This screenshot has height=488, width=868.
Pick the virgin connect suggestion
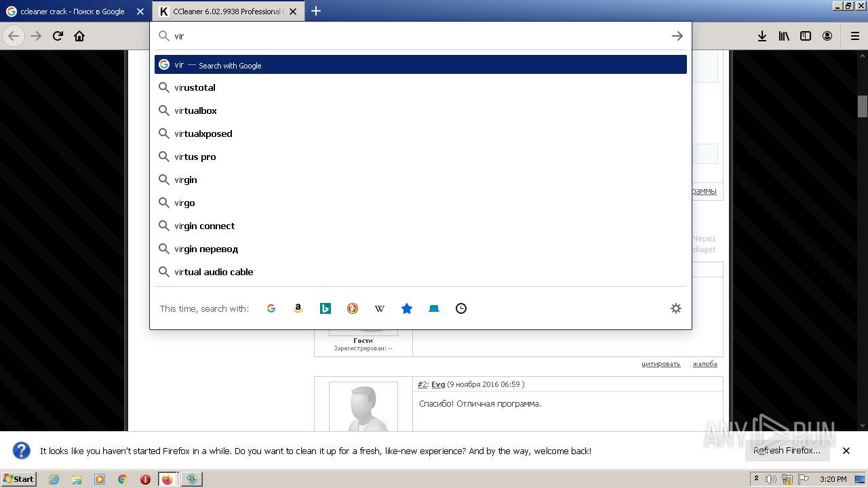420,226
